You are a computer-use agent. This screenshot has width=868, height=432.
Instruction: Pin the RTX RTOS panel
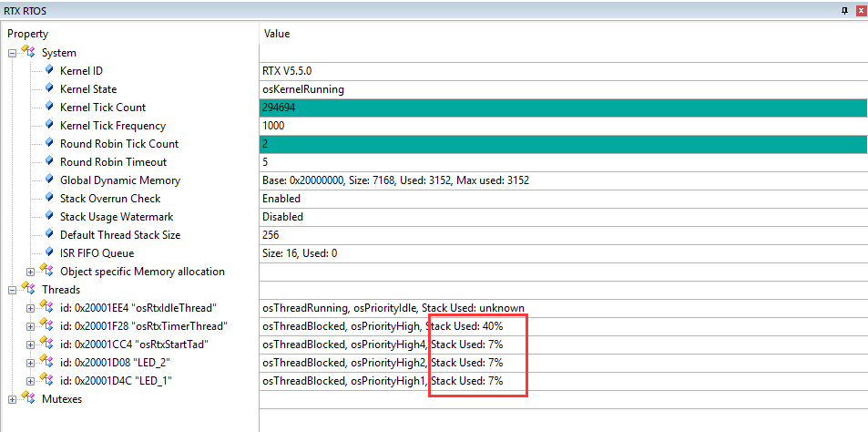(844, 10)
